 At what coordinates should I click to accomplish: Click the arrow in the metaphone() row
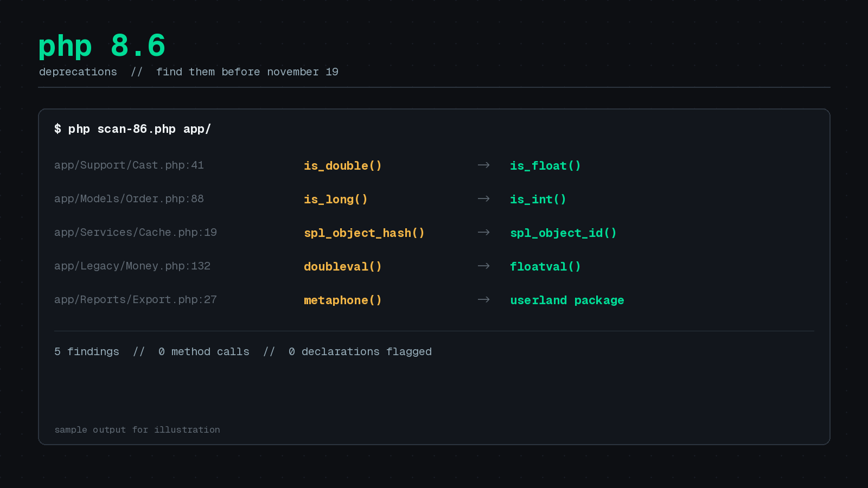(x=483, y=299)
